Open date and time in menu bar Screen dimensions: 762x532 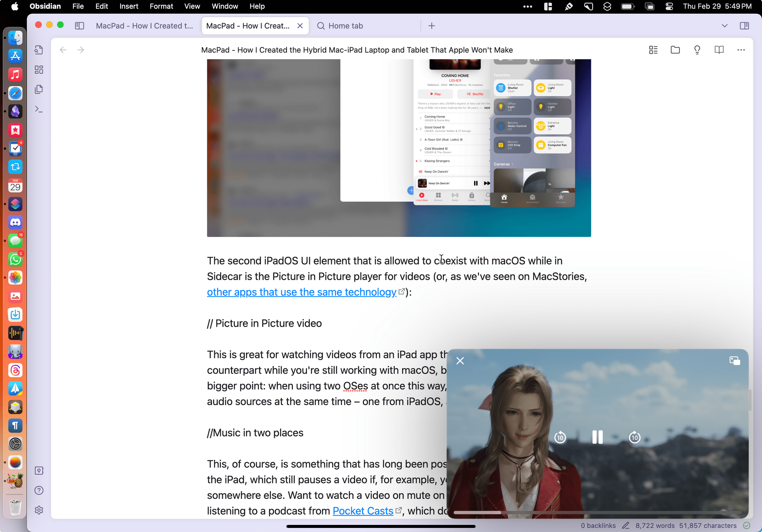717,6
